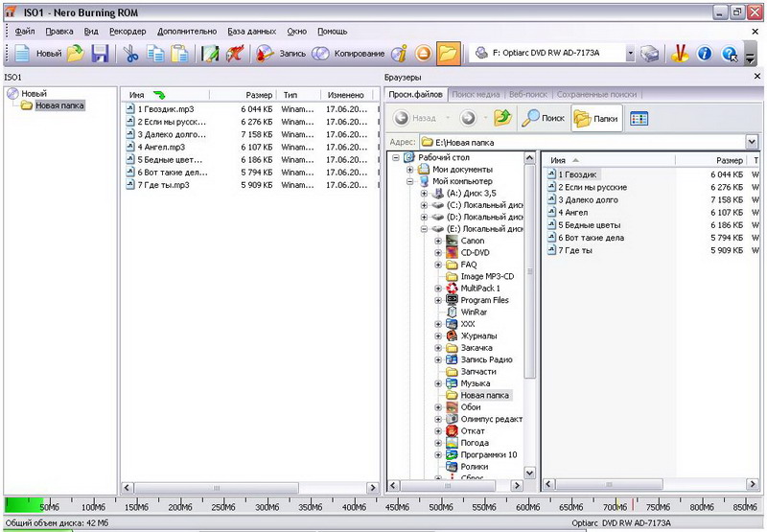Screen dimensions: 767x532
Task: Create a new compilation with Новый
Action: [38, 54]
